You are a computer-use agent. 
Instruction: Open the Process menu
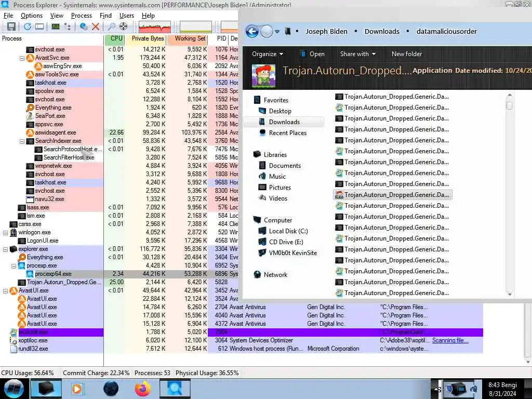tap(82, 16)
